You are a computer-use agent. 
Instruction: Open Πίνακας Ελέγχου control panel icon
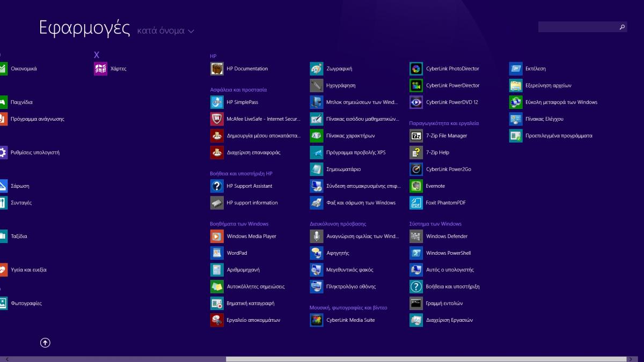pyautogui.click(x=516, y=119)
